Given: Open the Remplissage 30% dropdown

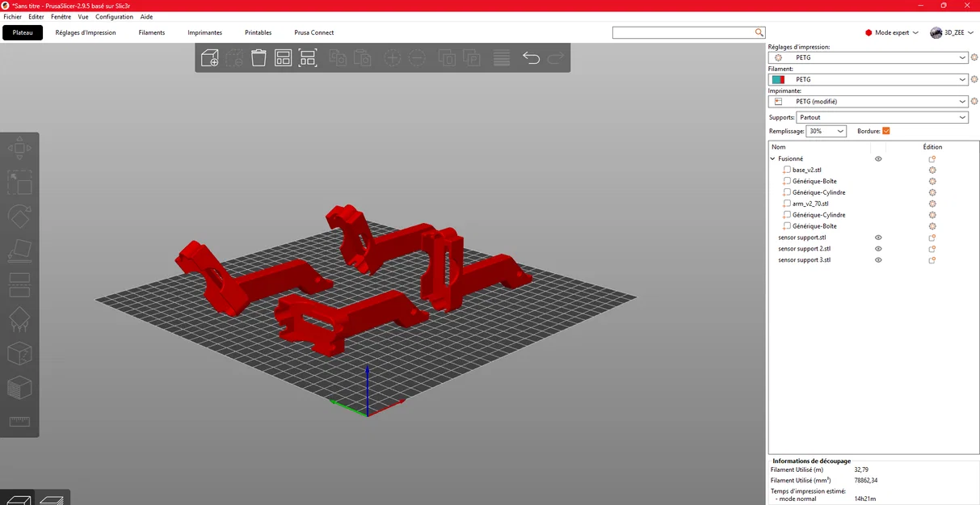Looking at the screenshot, I should 826,131.
